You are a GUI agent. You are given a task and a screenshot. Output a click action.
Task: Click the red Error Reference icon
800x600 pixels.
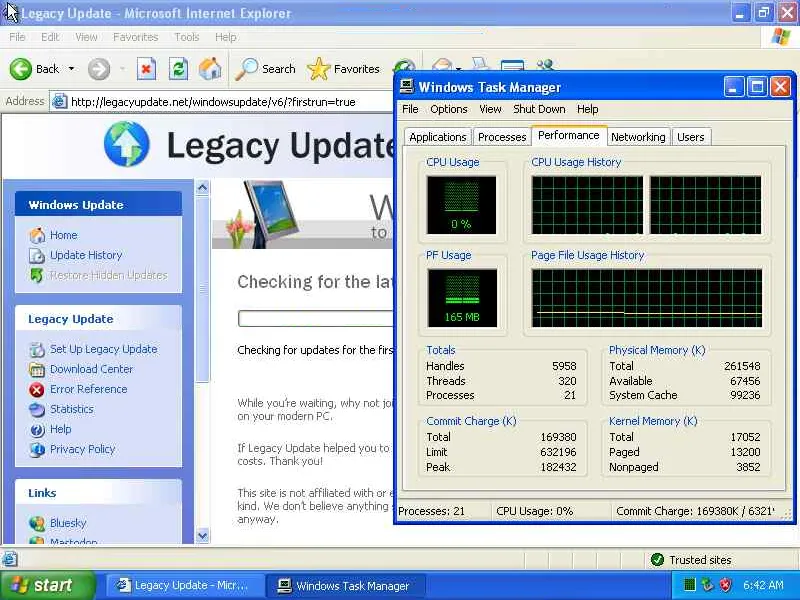pos(37,389)
